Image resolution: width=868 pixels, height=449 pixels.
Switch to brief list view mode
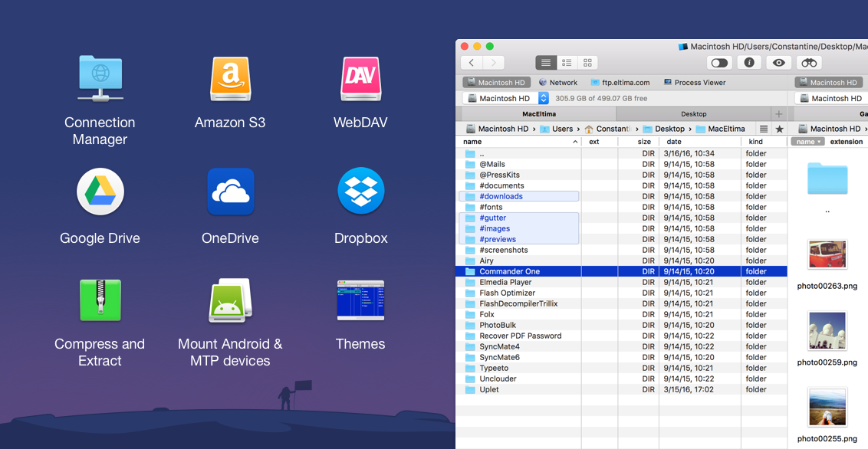pos(567,63)
